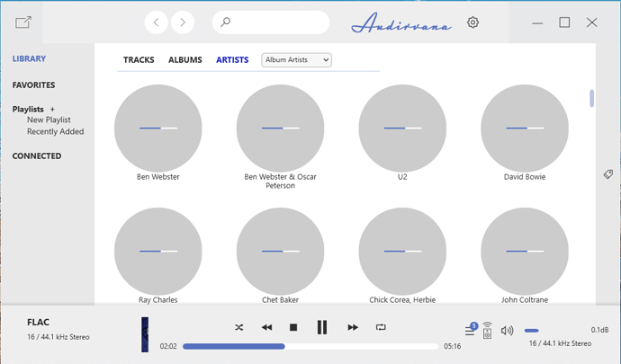621x364 pixels.
Task: Click the Playlists heading
Action: pos(28,110)
